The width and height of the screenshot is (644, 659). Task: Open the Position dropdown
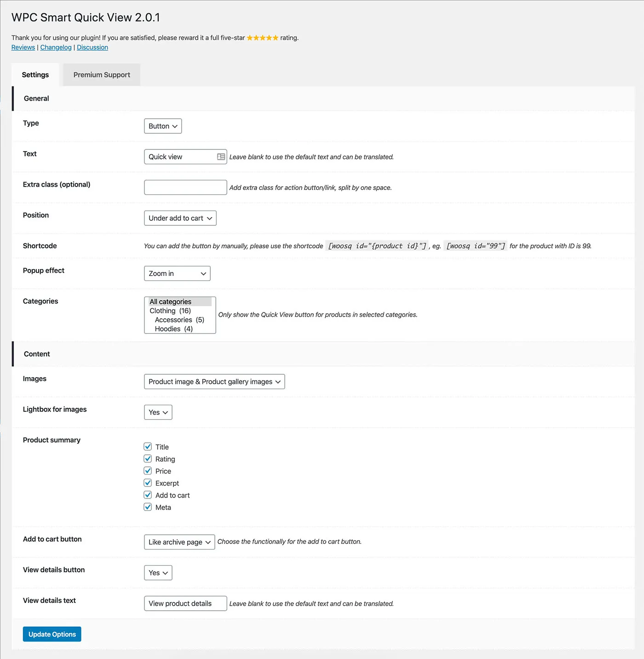[x=180, y=218]
